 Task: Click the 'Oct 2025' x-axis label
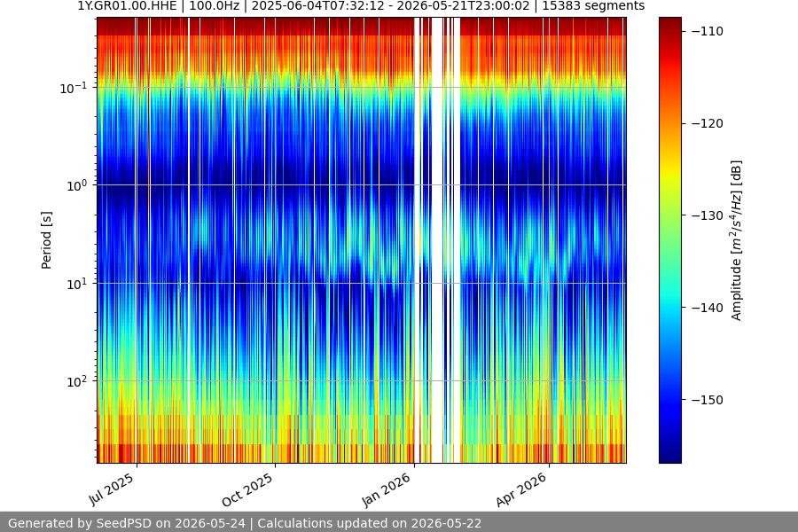click(248, 489)
